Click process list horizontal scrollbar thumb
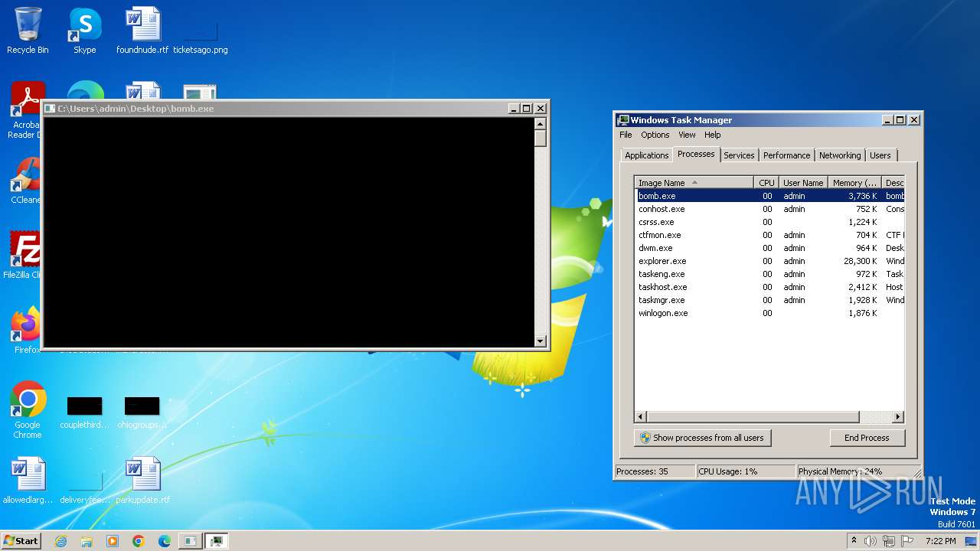 [753, 417]
